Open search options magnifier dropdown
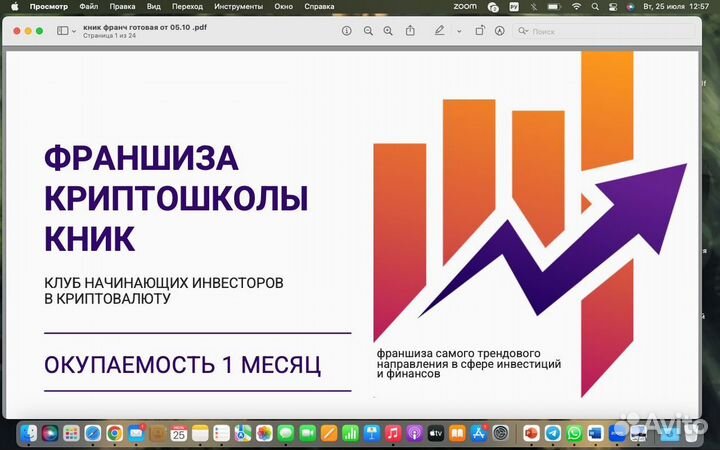The height and width of the screenshot is (450, 720). [x=523, y=31]
